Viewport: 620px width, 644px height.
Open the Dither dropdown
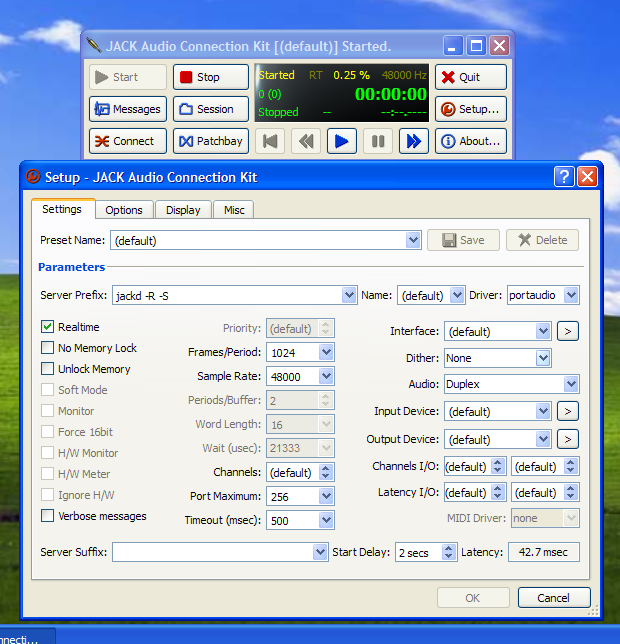(x=543, y=358)
